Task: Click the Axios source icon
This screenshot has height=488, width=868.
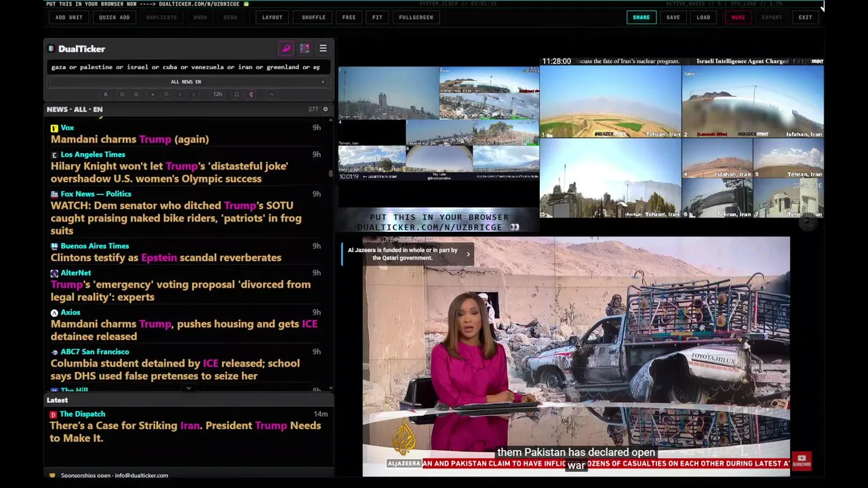Action: pyautogui.click(x=54, y=312)
